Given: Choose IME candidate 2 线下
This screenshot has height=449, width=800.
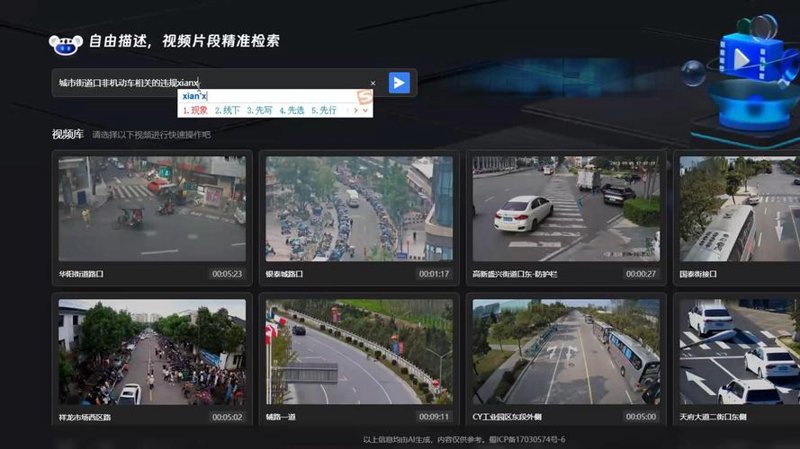Looking at the screenshot, I should [x=227, y=110].
